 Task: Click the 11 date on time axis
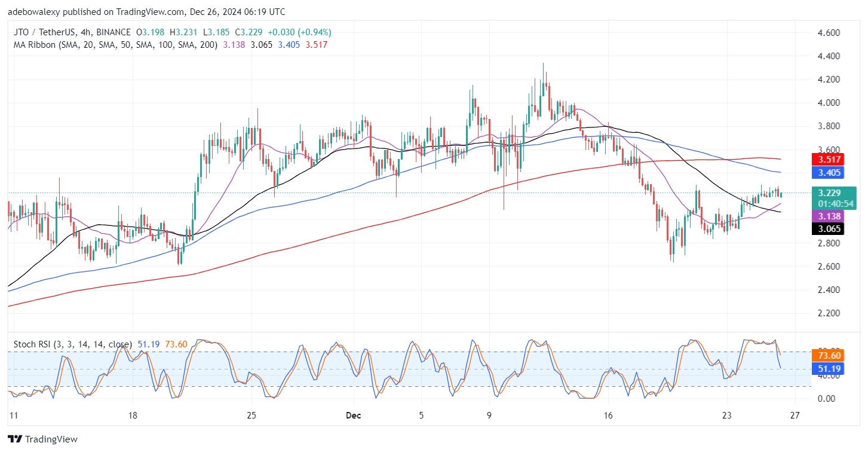[x=14, y=415]
